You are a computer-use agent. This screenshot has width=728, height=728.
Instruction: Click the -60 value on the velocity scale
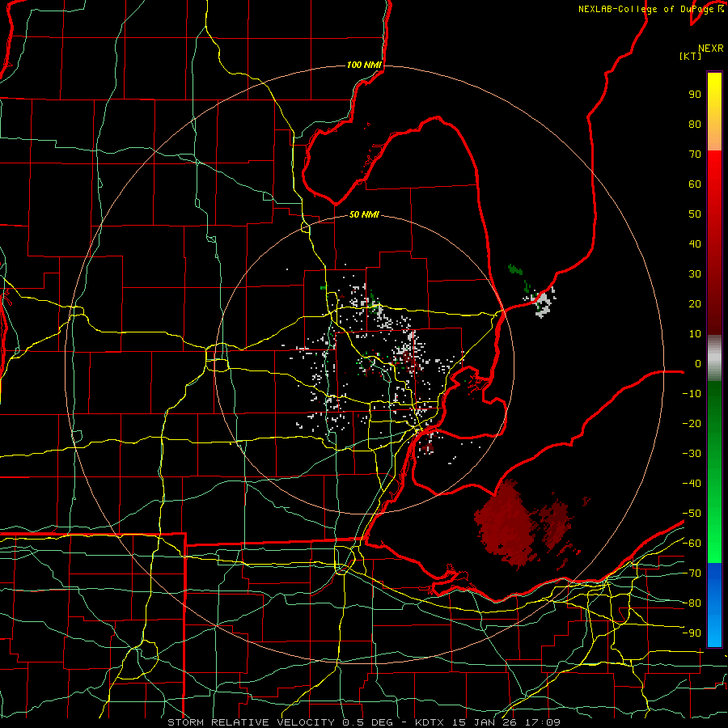[x=692, y=544]
